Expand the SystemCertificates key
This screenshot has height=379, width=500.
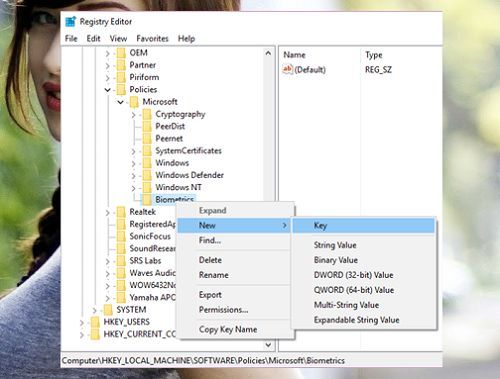pyautogui.click(x=133, y=151)
